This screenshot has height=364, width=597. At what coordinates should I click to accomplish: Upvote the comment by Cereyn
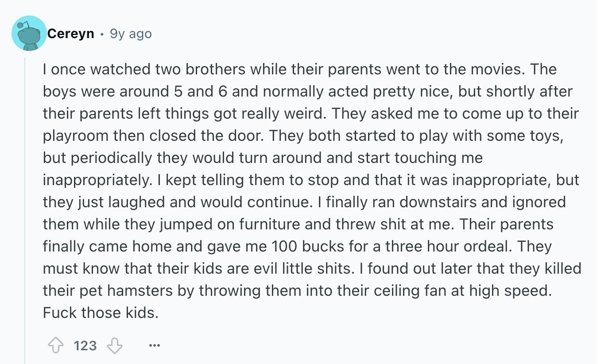tap(55, 345)
